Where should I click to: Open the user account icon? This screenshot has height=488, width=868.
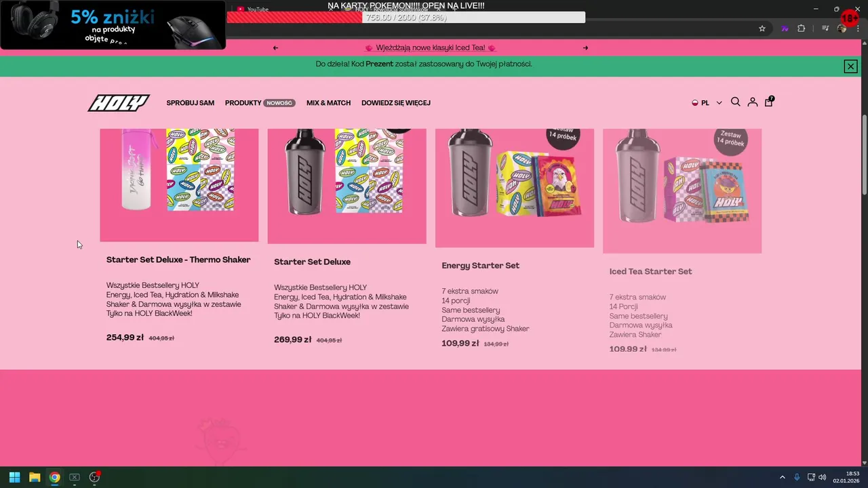coord(753,102)
